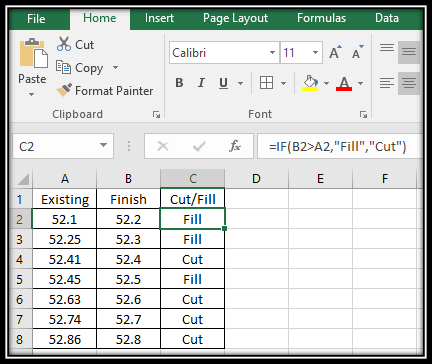Open the Clipboard dialog launcher

click(x=156, y=115)
